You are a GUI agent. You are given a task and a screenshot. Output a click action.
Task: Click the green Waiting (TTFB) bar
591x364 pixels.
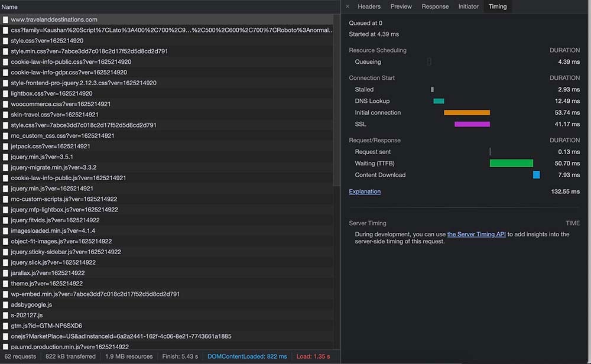click(x=511, y=163)
